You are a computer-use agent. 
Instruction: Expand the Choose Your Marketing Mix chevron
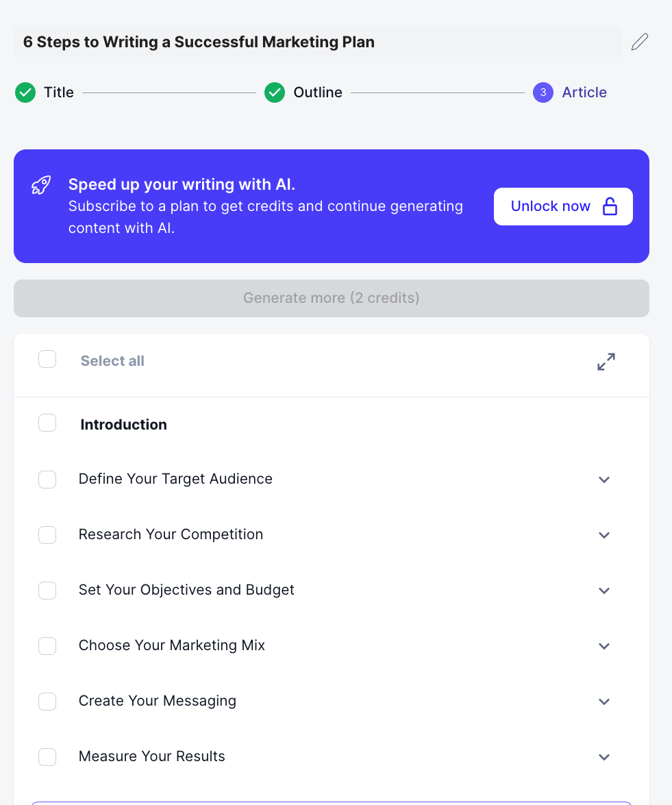(604, 646)
